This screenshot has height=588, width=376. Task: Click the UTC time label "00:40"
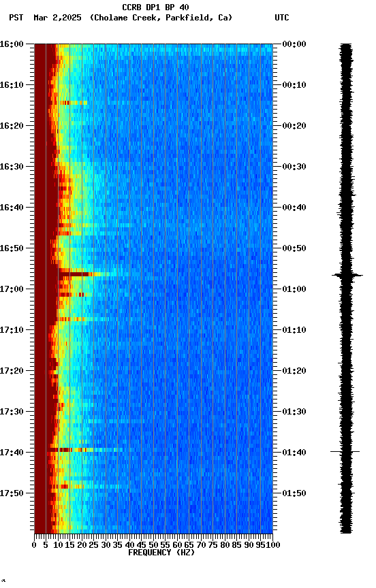coord(294,208)
